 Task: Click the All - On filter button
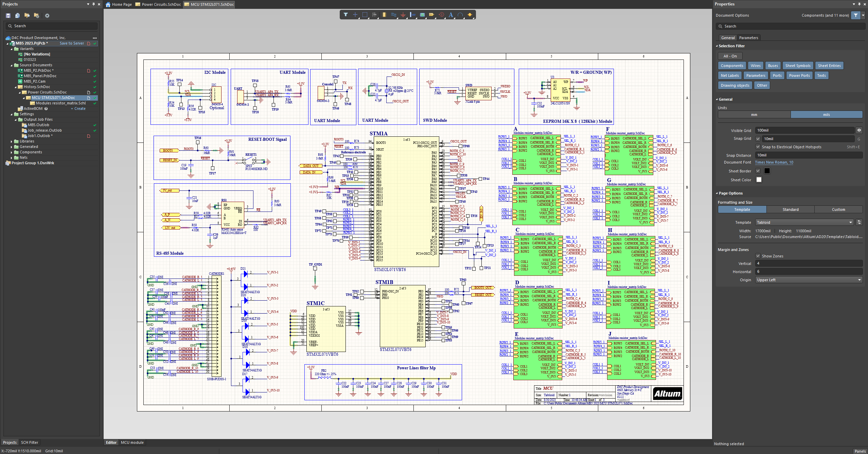(x=730, y=56)
